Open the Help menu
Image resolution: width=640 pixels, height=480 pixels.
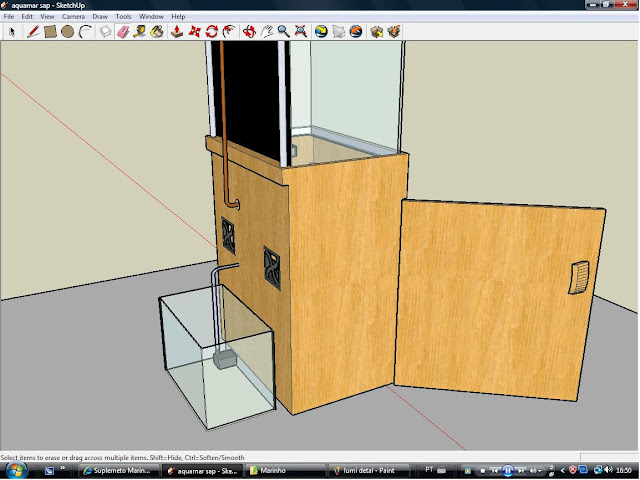pos(178,17)
